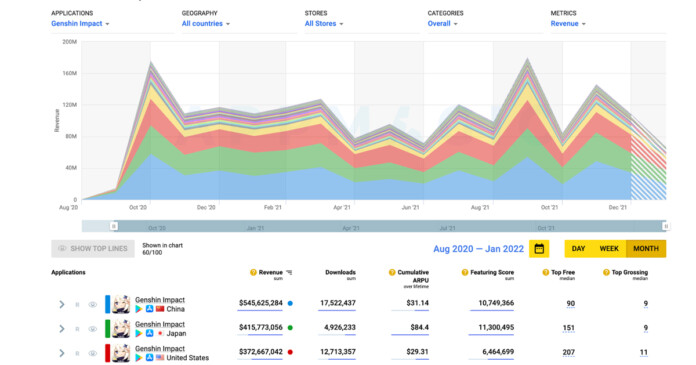Click the $545,625,284 revenue value
This screenshot has width=696, height=365.
pyautogui.click(x=261, y=303)
